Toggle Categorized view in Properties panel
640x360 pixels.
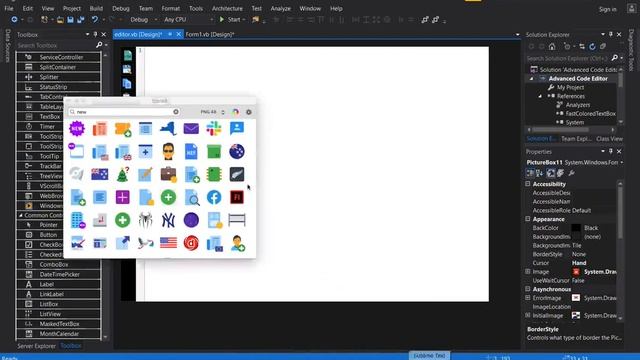pyautogui.click(x=530, y=173)
